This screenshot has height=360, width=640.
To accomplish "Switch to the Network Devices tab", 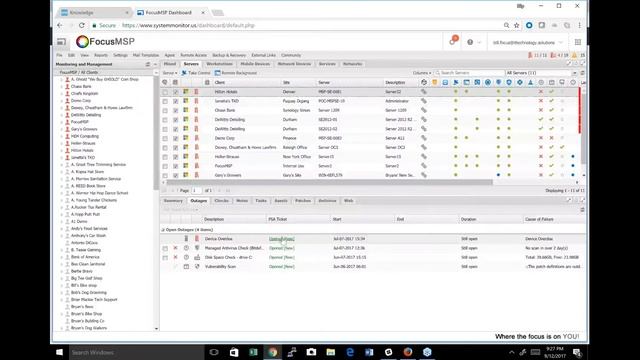I will coord(294,64).
